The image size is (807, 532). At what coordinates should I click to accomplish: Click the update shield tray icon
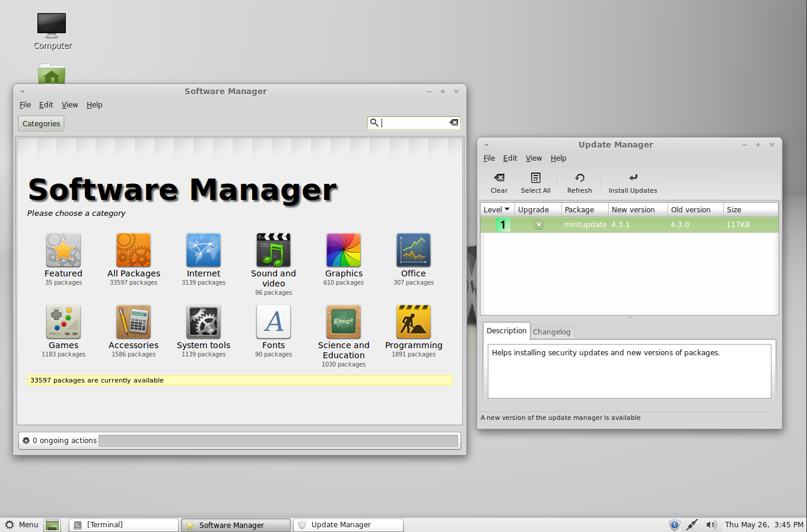click(674, 525)
